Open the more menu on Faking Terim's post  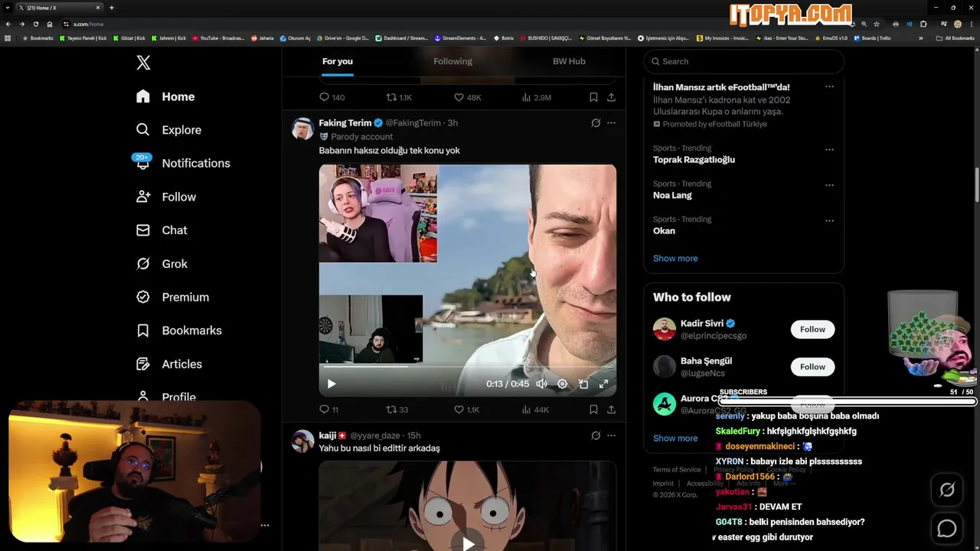[x=611, y=122]
